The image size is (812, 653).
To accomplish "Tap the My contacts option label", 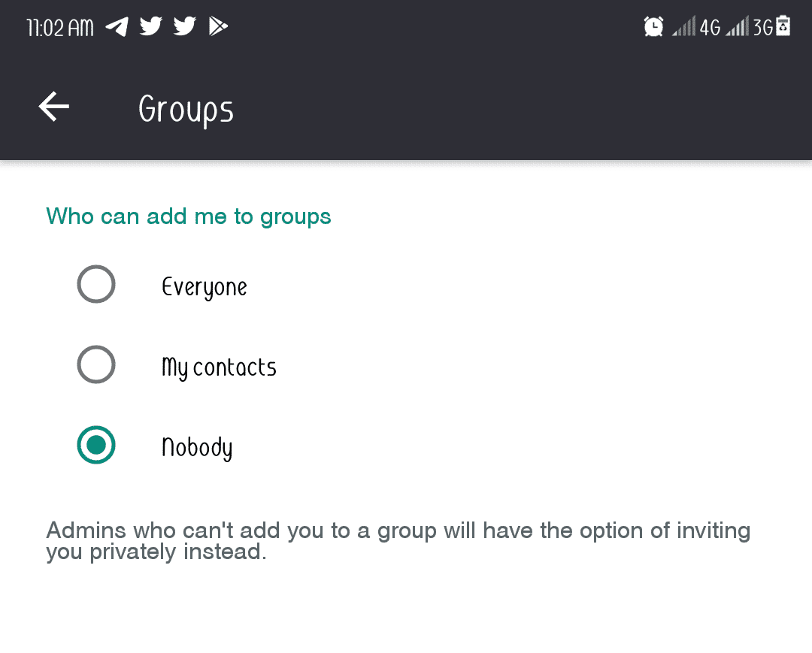I will (219, 367).
